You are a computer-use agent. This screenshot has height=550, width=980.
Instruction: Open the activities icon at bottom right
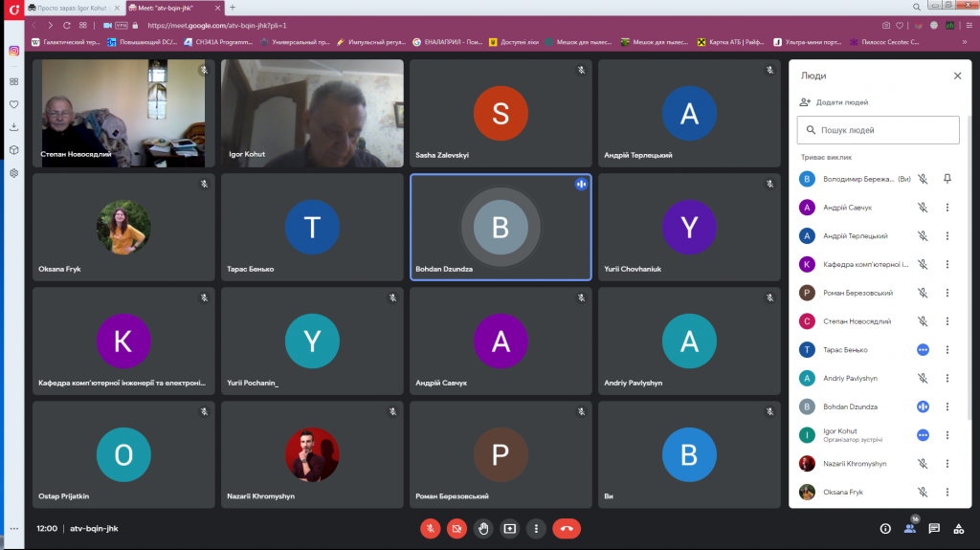959,528
